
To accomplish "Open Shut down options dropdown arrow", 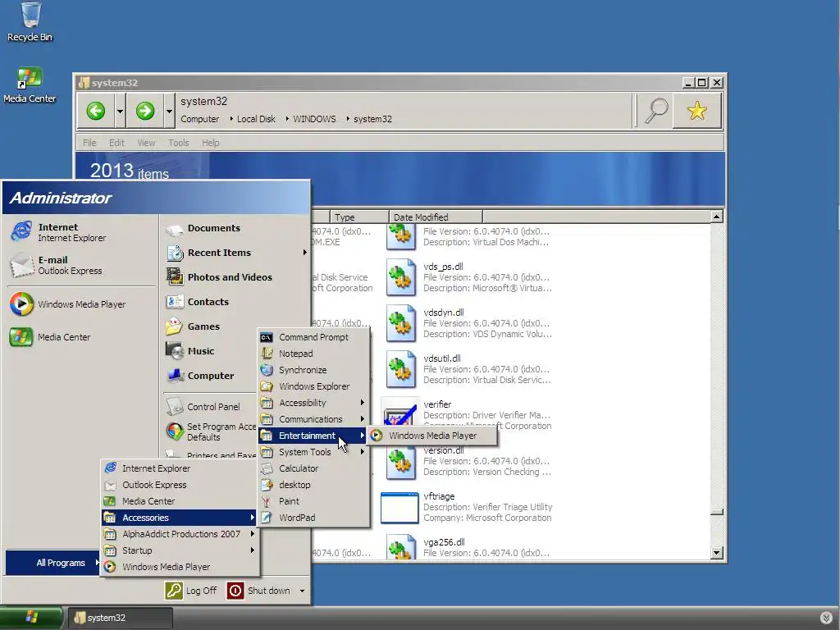I will point(302,591).
